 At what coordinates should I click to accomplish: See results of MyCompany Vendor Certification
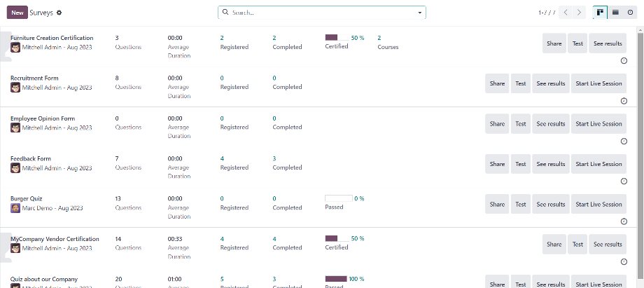[608, 244]
